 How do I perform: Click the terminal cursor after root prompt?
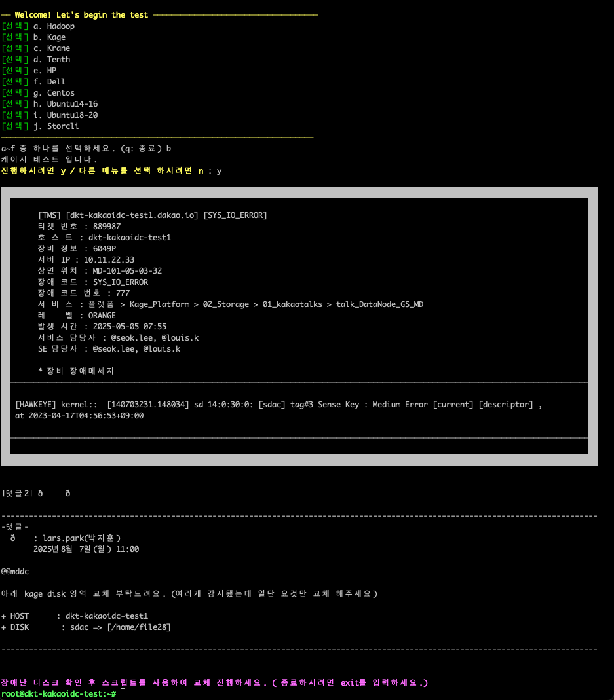123,693
